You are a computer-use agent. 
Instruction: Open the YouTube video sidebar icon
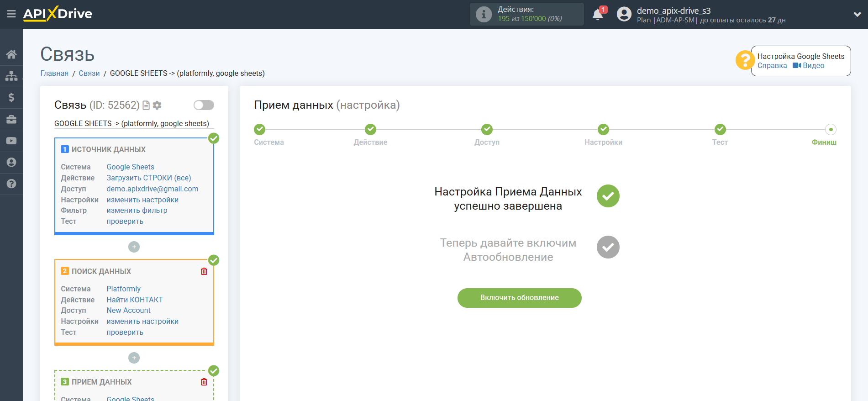tap(11, 141)
